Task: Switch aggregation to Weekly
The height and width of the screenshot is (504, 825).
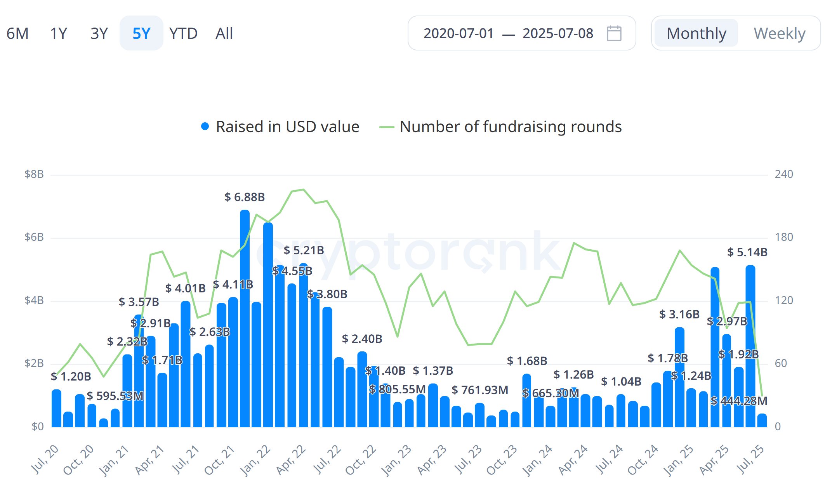Action: pyautogui.click(x=780, y=33)
